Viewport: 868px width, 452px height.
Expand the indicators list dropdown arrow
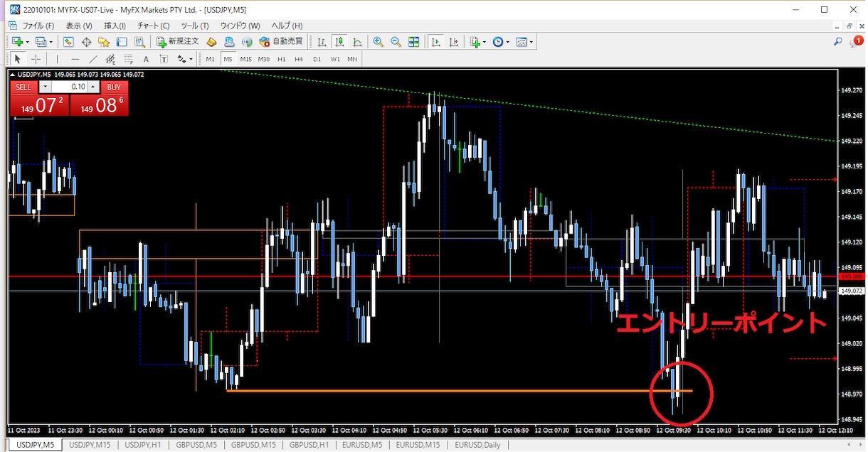point(485,42)
